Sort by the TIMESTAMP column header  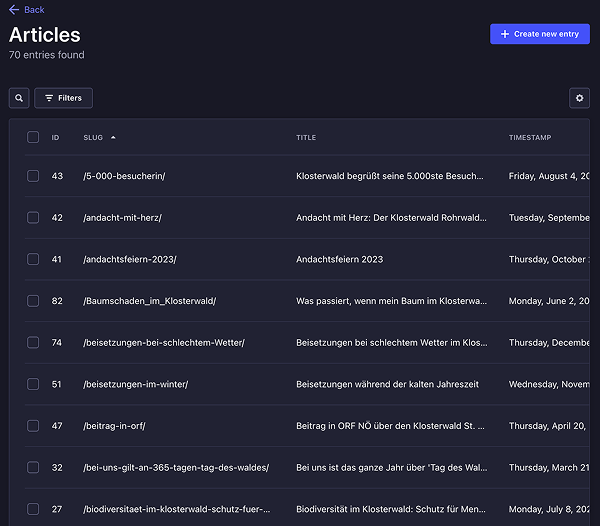529,137
